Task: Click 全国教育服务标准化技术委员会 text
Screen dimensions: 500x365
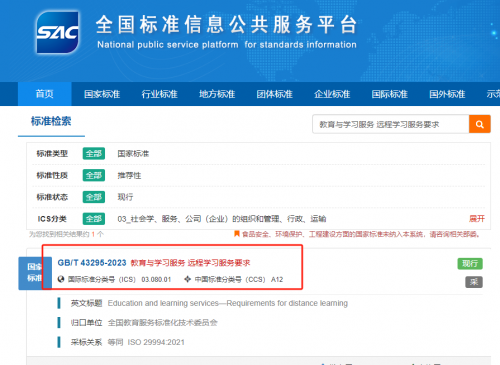Action: [163, 323]
